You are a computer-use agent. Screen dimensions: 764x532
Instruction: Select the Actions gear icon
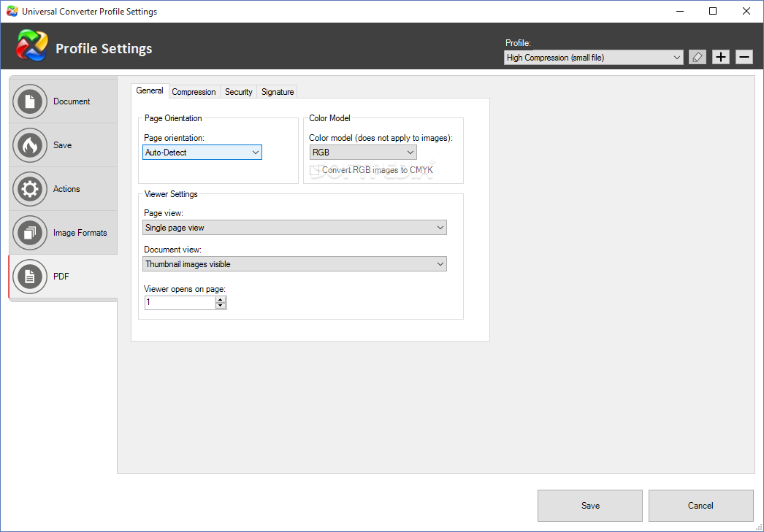pyautogui.click(x=30, y=189)
